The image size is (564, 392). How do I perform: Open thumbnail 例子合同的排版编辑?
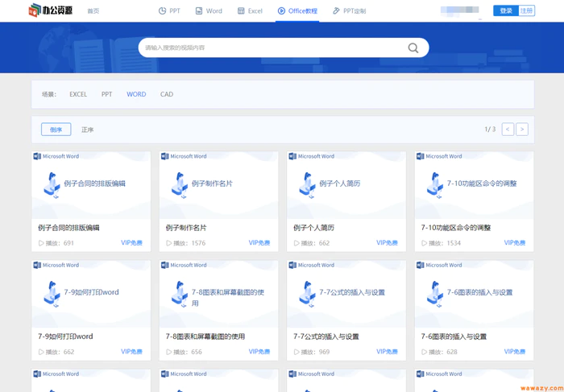pyautogui.click(x=91, y=185)
